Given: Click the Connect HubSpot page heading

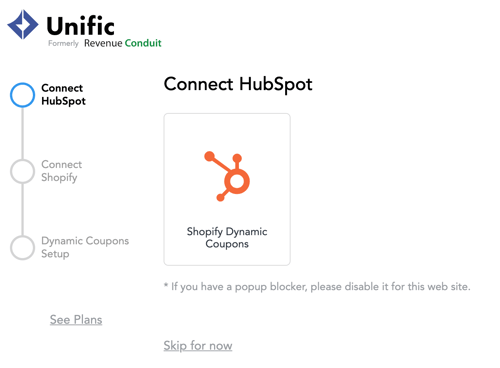Looking at the screenshot, I should click(238, 84).
